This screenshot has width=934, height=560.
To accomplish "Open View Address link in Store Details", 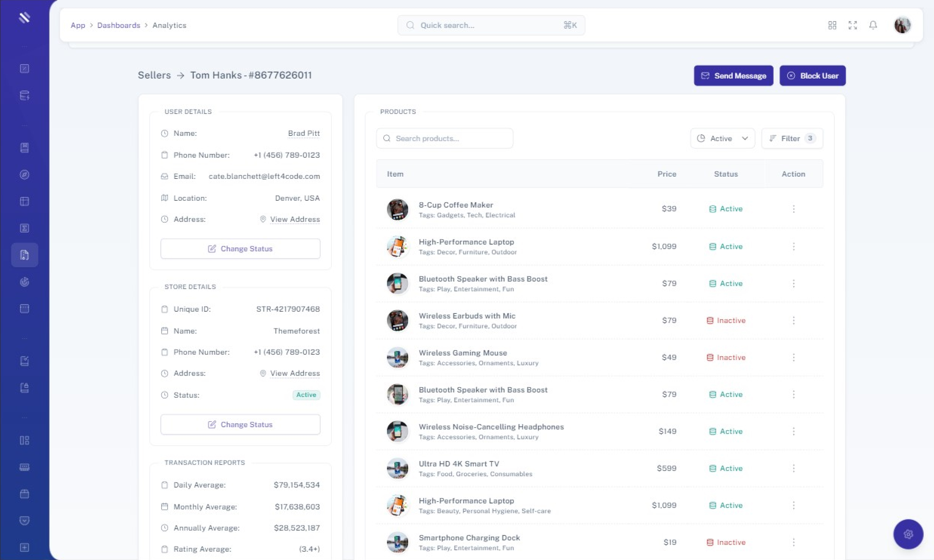I will [x=294, y=373].
